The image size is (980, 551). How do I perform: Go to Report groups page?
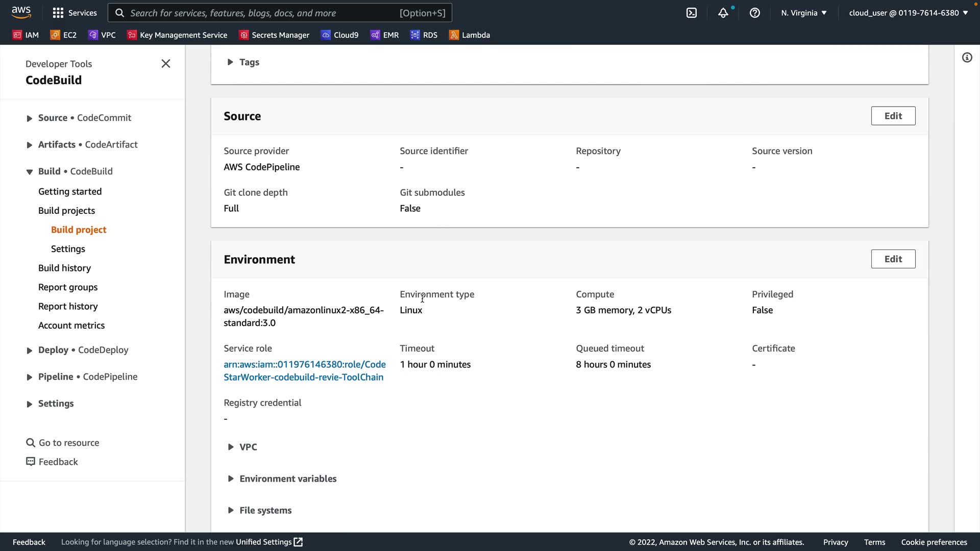(68, 287)
